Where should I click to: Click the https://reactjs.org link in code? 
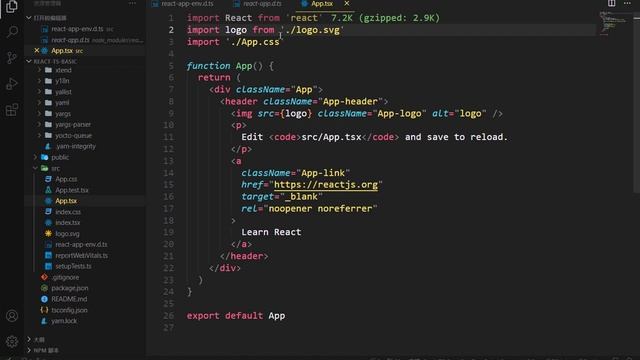coord(326,185)
